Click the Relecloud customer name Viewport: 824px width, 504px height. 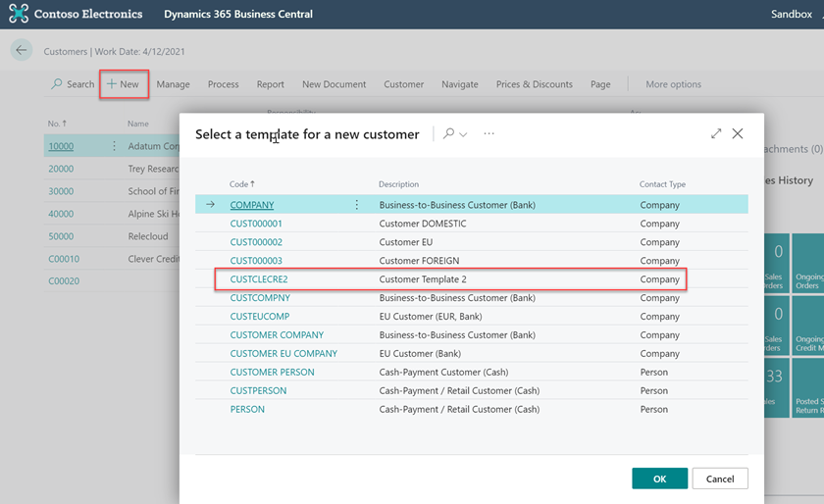(148, 236)
